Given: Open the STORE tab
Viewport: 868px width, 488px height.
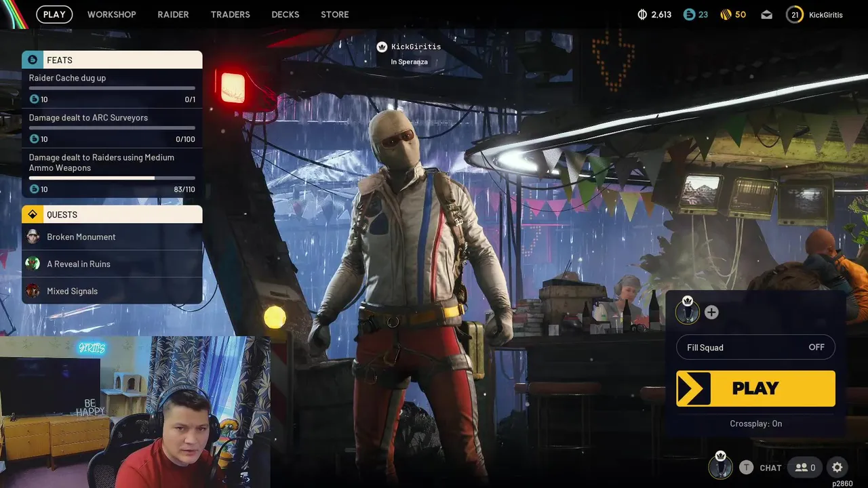Looking at the screenshot, I should tap(334, 14).
